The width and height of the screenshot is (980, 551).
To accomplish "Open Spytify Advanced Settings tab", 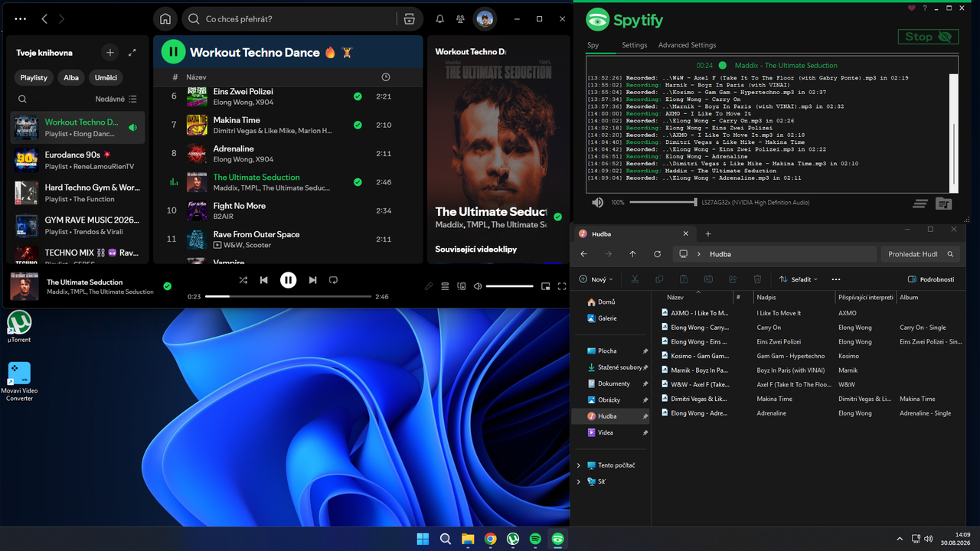I will pyautogui.click(x=687, y=45).
